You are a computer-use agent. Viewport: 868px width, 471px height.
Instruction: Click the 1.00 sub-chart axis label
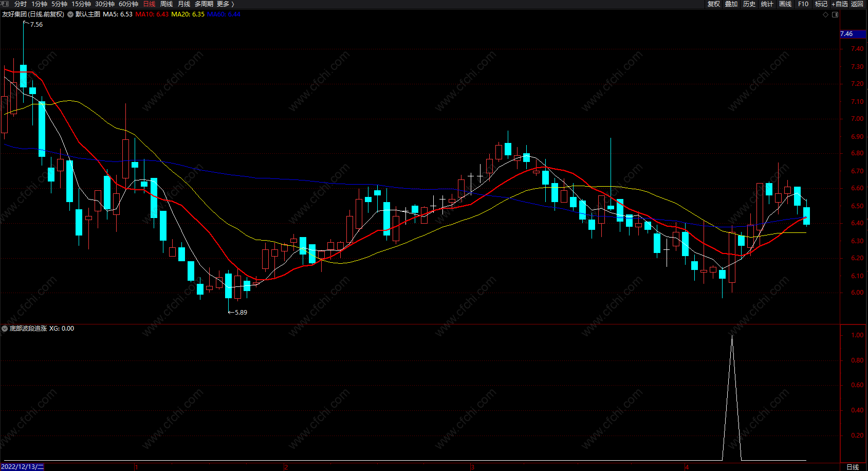(857, 335)
